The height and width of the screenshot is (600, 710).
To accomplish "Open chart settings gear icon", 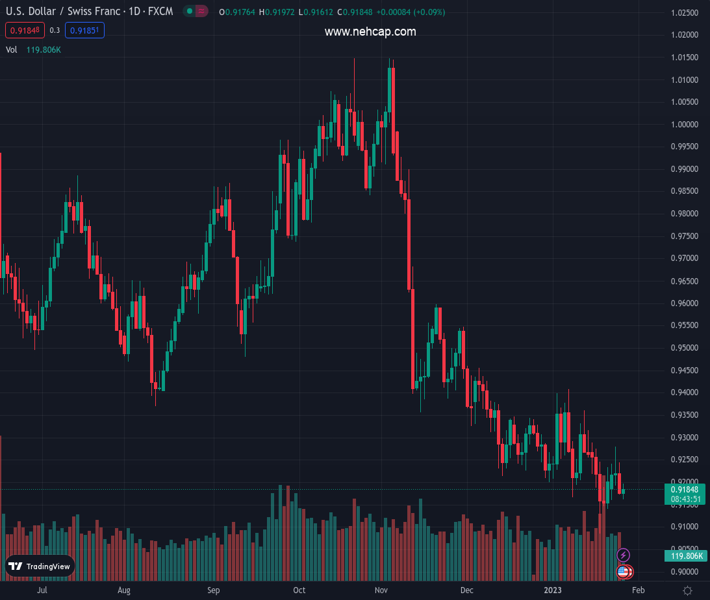I will (688, 591).
